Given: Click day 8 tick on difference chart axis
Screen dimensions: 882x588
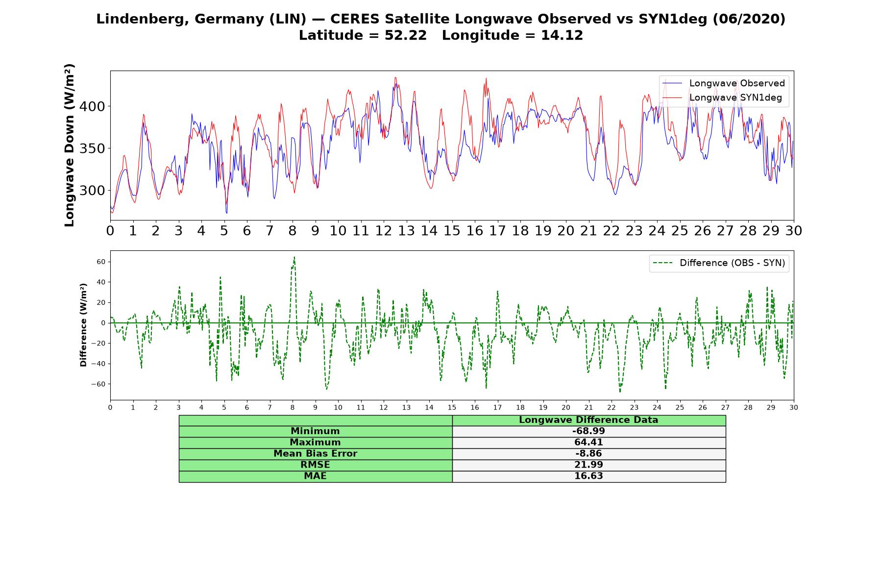Looking at the screenshot, I should pos(293,408).
